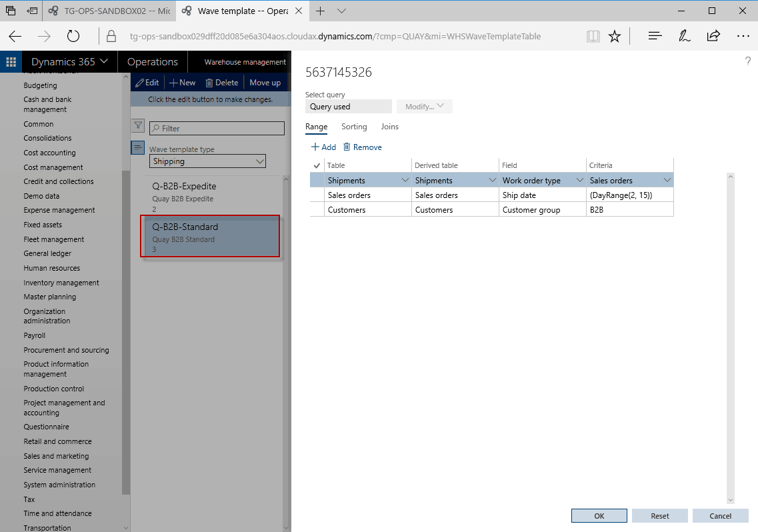Make a web note with pen
This screenshot has width=758, height=532.
[x=684, y=36]
